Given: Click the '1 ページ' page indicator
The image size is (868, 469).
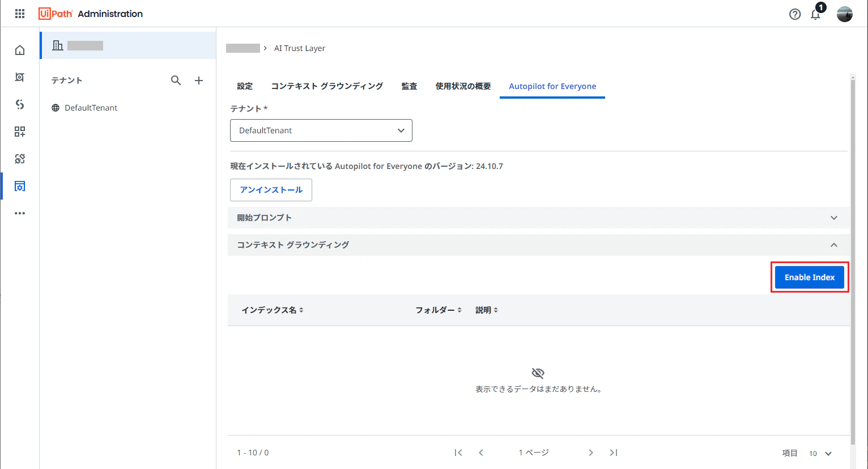Looking at the screenshot, I should pos(534,453).
